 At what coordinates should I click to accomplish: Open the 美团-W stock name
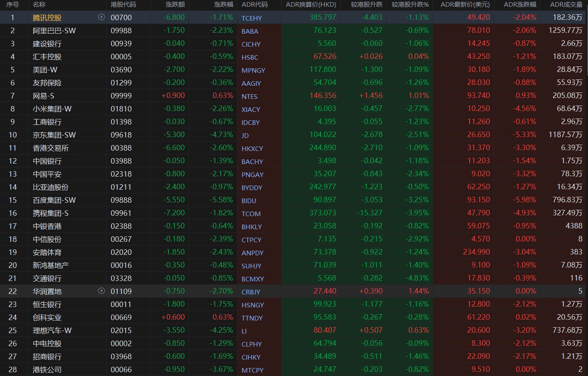pos(45,70)
